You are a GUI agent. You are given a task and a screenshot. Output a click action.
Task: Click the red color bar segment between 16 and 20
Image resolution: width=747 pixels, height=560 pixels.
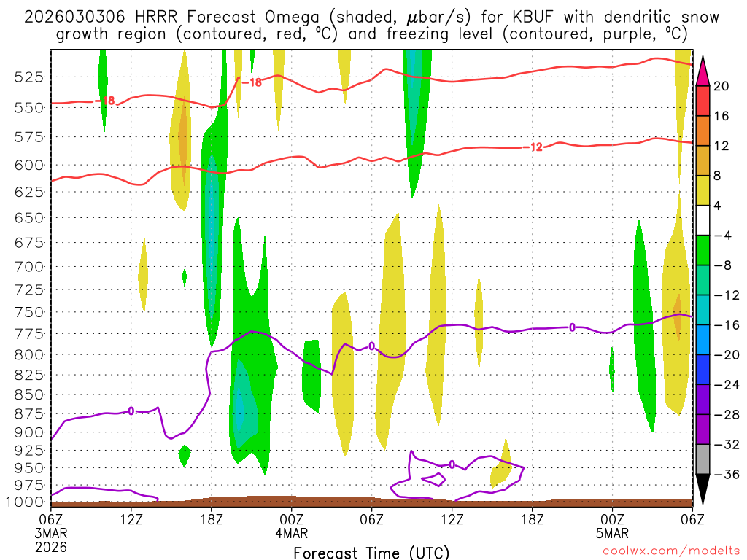703,101
